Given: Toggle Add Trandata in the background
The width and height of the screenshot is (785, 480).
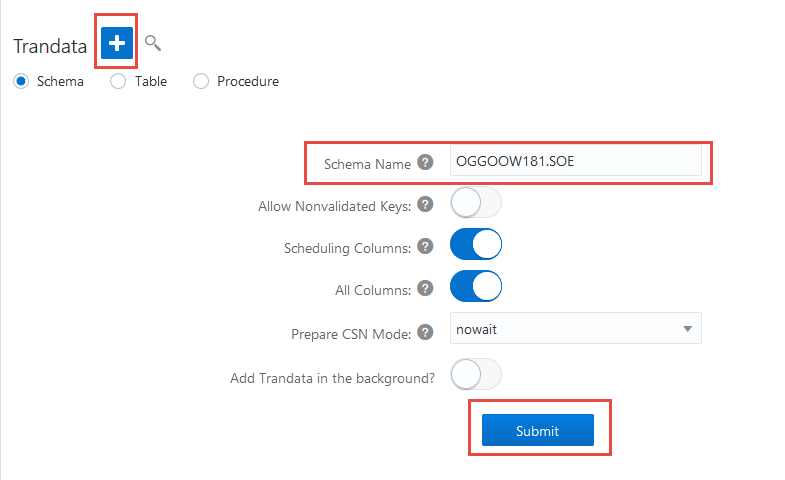Looking at the screenshot, I should pos(476,374).
